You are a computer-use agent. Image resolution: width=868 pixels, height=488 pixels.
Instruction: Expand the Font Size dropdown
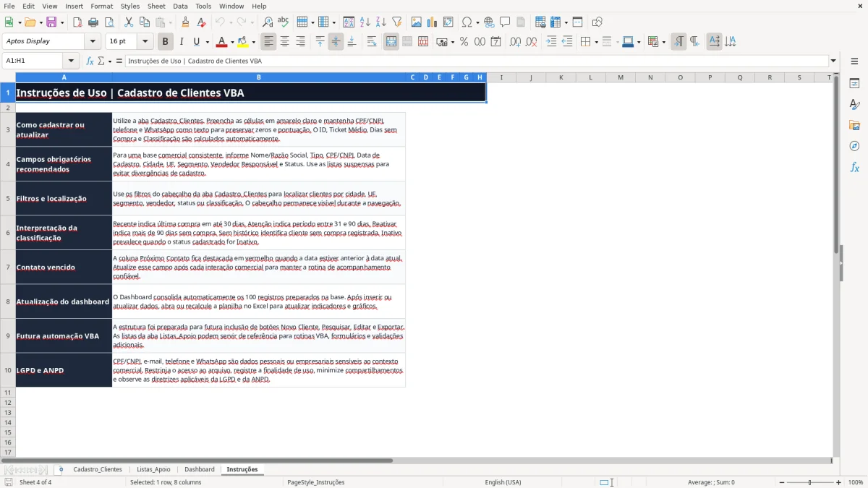[145, 42]
